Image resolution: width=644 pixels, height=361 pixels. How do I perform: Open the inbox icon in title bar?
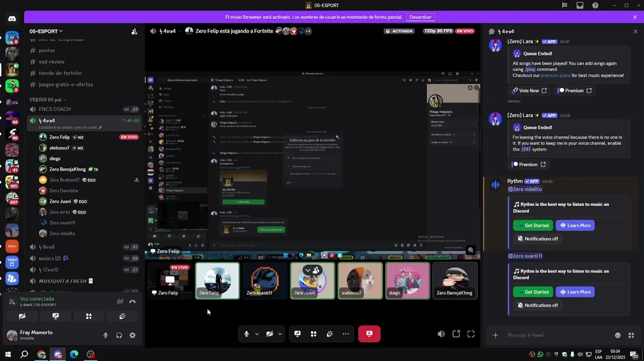tap(580, 6)
